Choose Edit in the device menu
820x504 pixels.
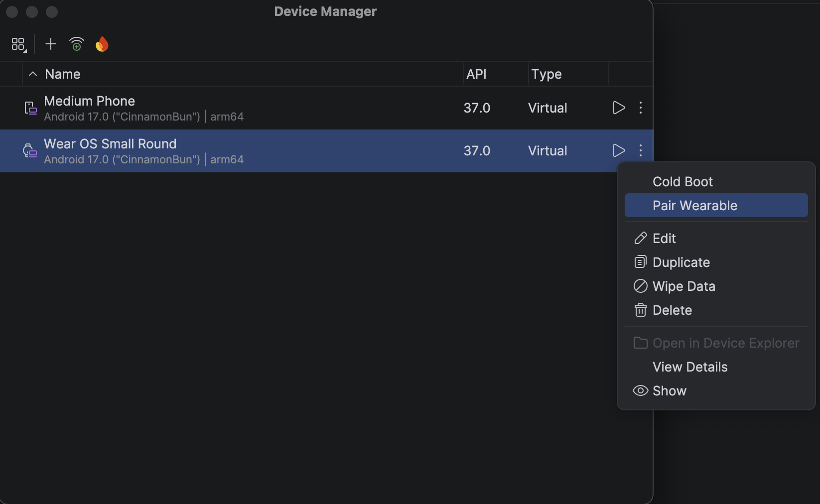point(716,239)
